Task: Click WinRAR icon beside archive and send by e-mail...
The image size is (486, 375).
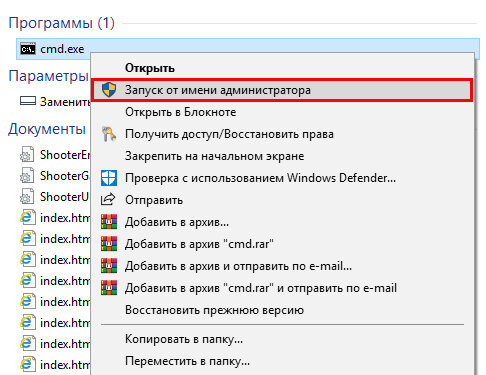Action: pos(109,266)
